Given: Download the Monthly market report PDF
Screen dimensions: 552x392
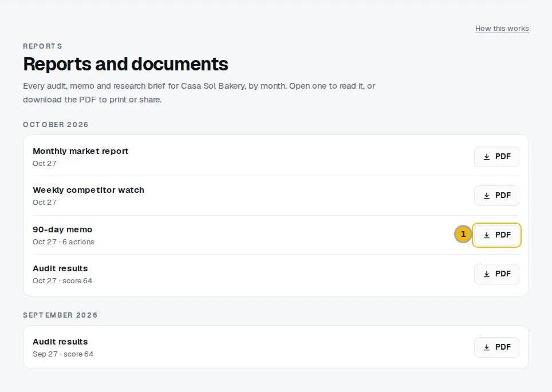Looking at the screenshot, I should pos(496,157).
